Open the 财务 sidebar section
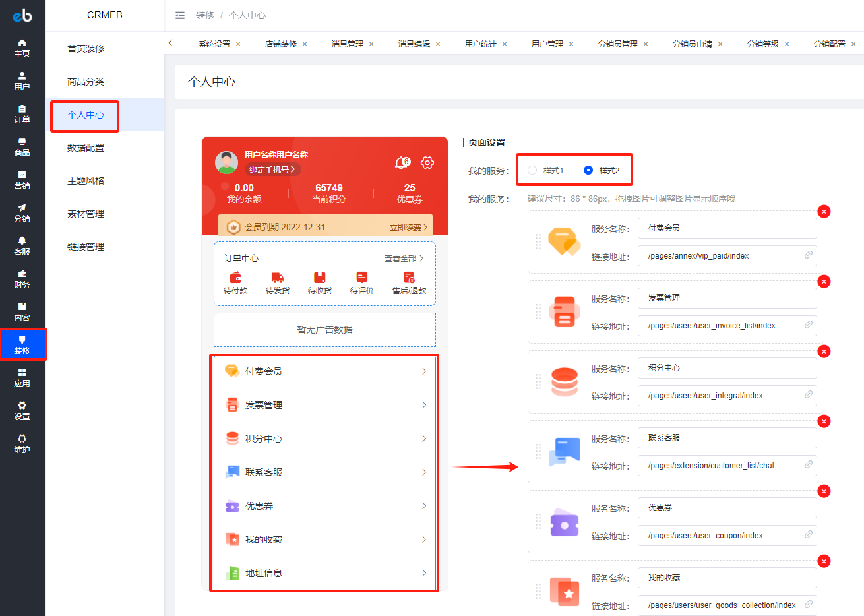Screen dimensions: 864x616 point(22,278)
